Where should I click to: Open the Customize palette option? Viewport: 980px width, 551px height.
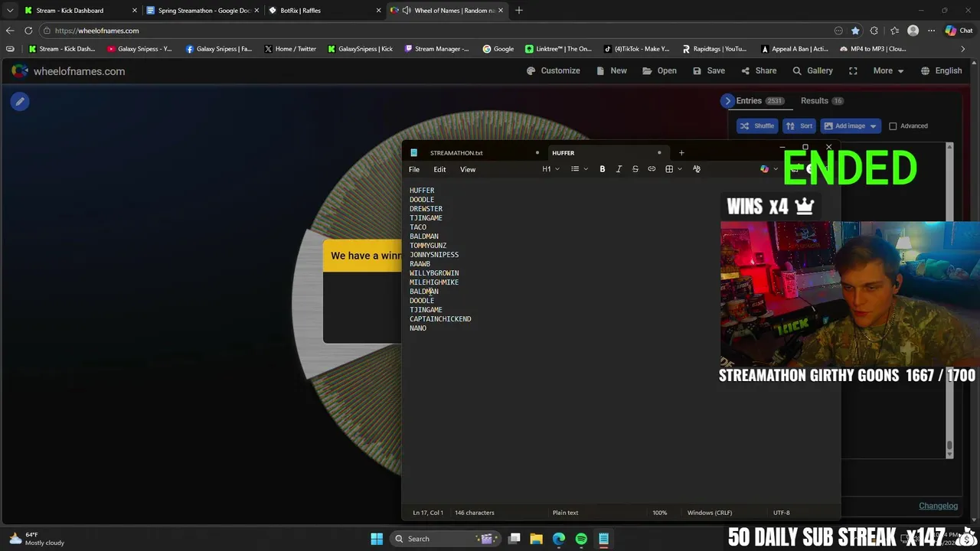click(x=553, y=70)
